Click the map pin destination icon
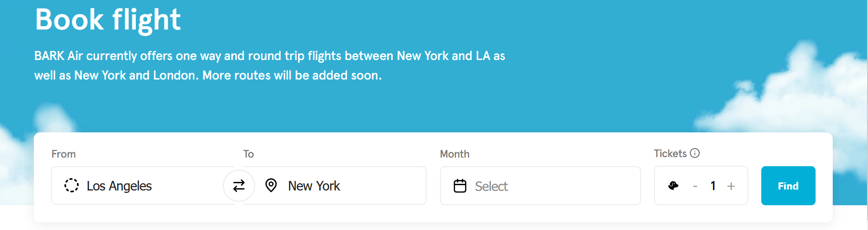The height and width of the screenshot is (230, 868). [271, 185]
